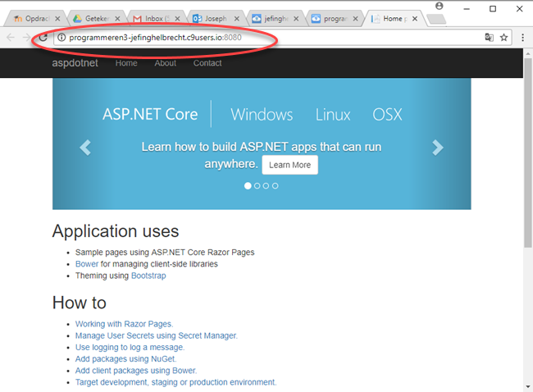Open Contact in the navbar
This screenshot has width=533, height=392.
coord(207,63)
